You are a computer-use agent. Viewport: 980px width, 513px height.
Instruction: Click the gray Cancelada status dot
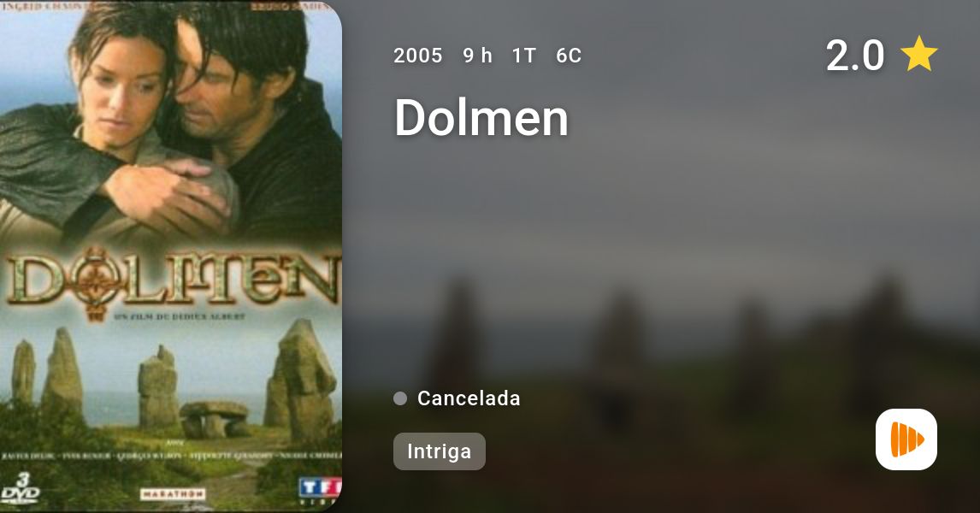[x=400, y=398]
